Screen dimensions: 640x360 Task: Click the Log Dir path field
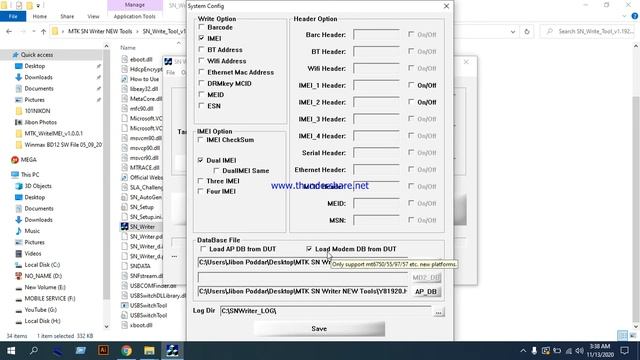click(325, 311)
